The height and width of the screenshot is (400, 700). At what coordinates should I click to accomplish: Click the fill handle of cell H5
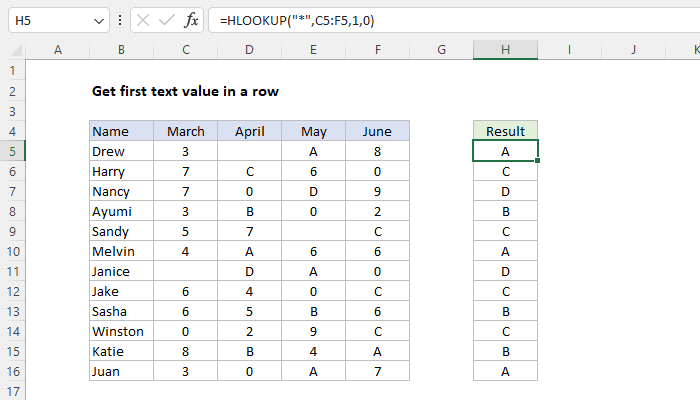538,161
